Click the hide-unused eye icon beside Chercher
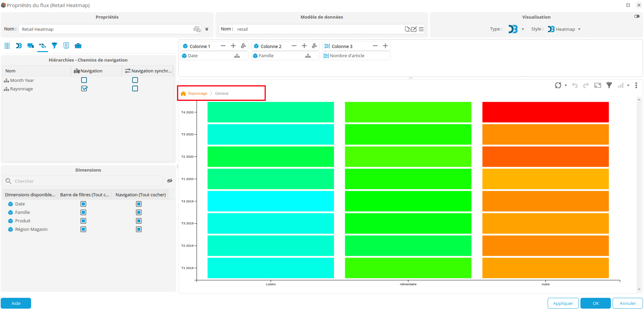The width and height of the screenshot is (644, 310). (170, 181)
